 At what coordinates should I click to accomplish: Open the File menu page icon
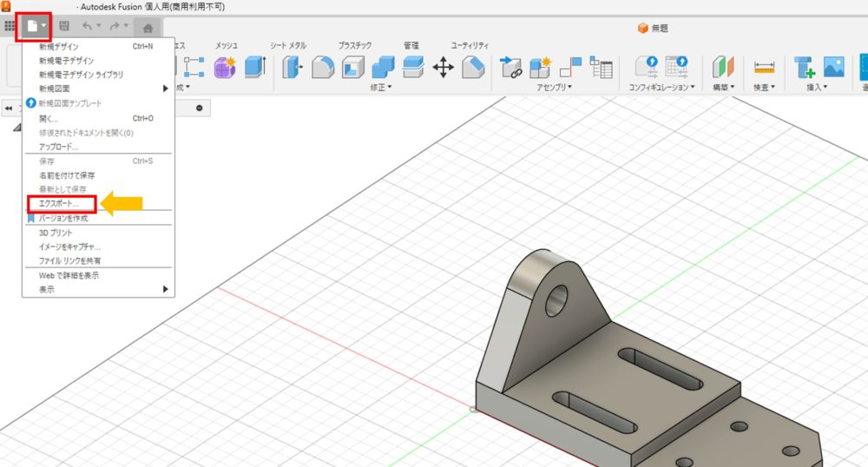click(32, 26)
